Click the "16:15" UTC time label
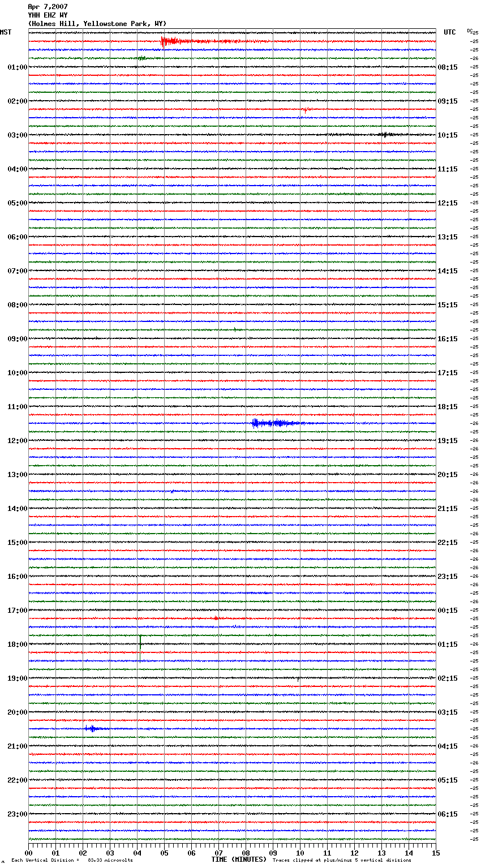The image size is (481, 868). tap(448, 339)
